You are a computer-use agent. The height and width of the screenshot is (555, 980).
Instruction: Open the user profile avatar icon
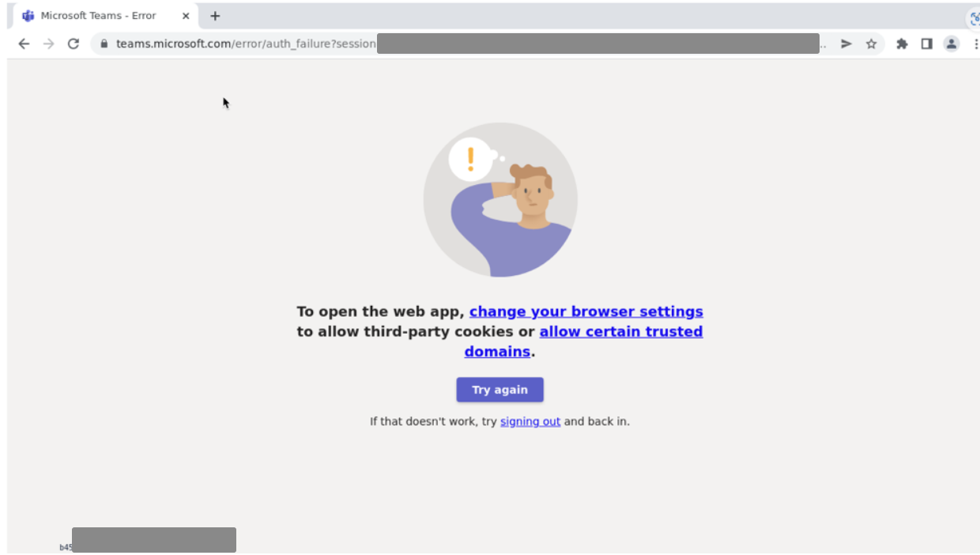click(952, 44)
